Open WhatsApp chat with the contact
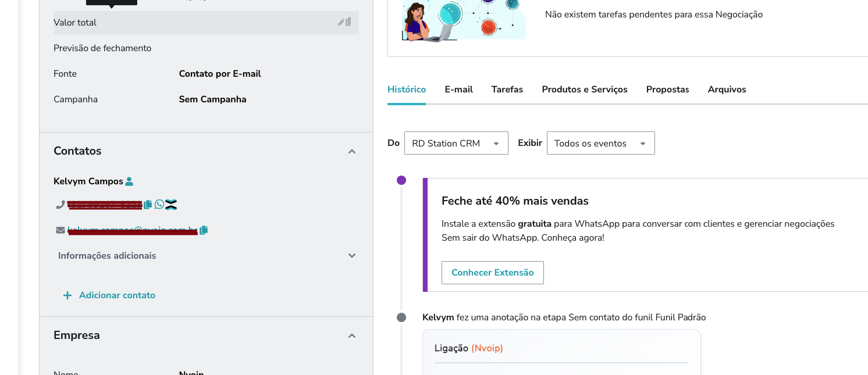This screenshot has width=868, height=375. 159,205
